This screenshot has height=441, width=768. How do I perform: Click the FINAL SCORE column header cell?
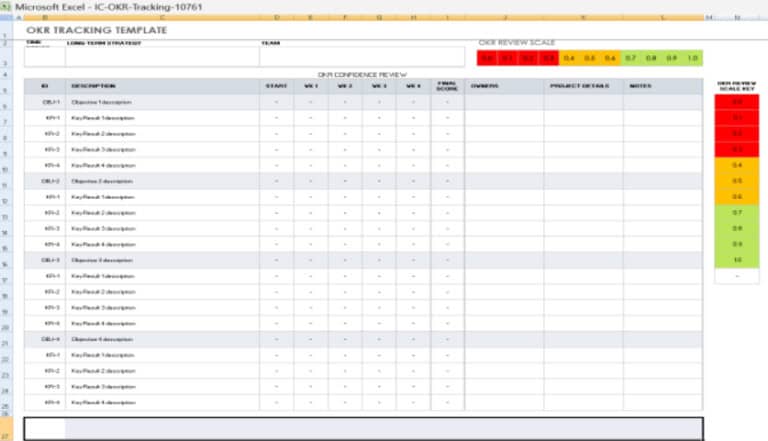point(447,86)
